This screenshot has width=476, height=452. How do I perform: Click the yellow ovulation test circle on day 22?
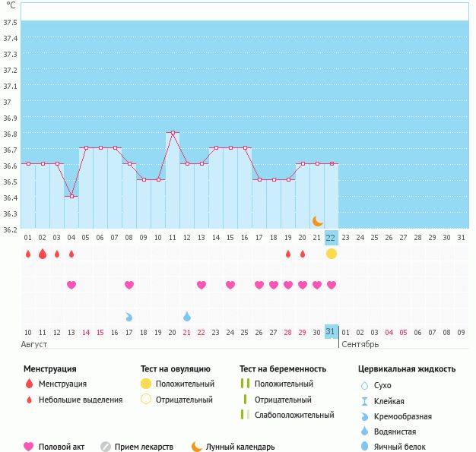[331, 254]
